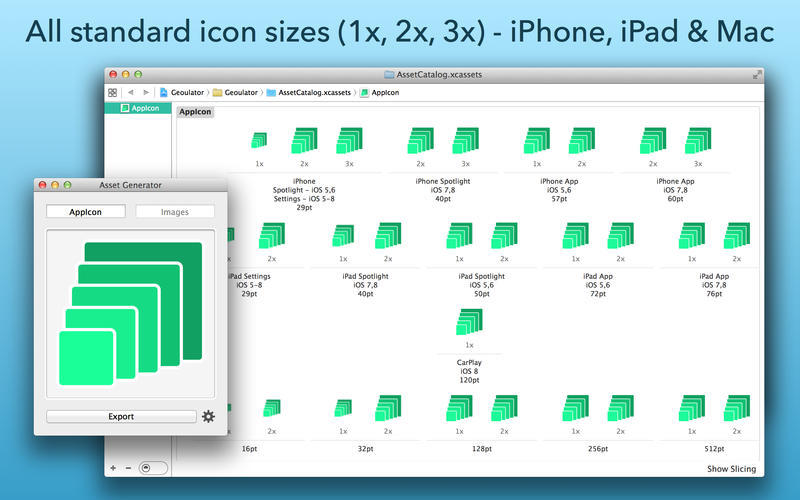Click the Geoulator folder breadcrumb
The width and height of the screenshot is (800, 500).
[x=235, y=92]
